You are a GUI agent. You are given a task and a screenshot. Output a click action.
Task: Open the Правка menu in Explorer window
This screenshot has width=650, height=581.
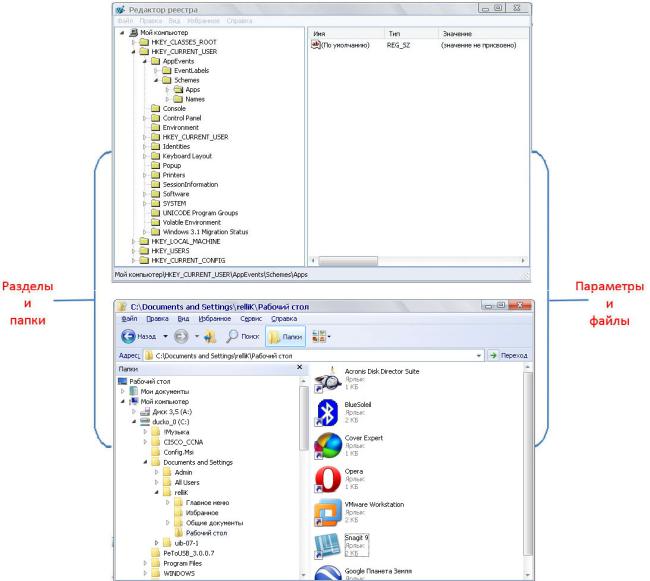click(x=157, y=319)
